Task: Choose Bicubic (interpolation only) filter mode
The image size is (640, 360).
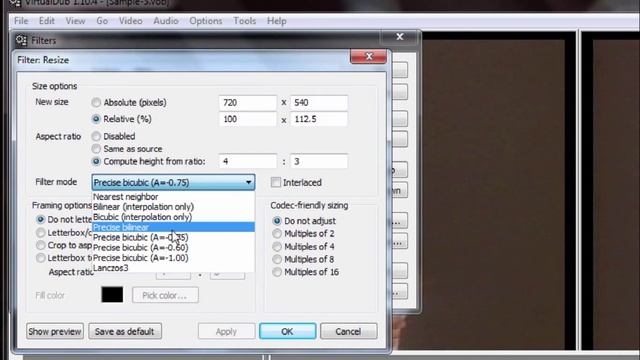Action: coord(173,217)
